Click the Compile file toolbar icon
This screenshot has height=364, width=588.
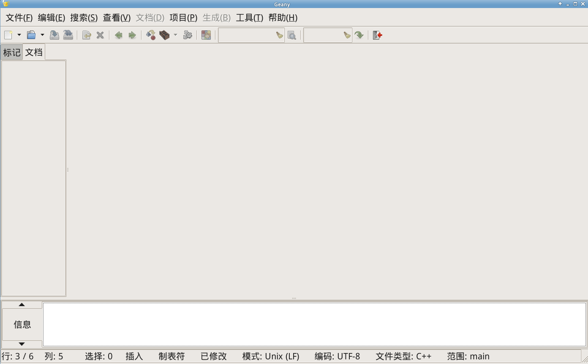pyautogui.click(x=151, y=35)
